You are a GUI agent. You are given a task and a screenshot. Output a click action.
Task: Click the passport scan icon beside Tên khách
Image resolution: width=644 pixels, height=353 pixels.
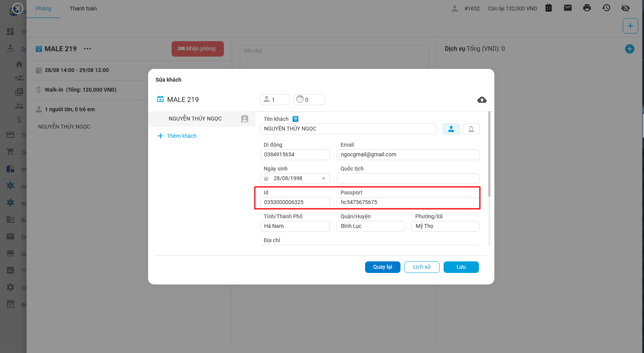(295, 119)
